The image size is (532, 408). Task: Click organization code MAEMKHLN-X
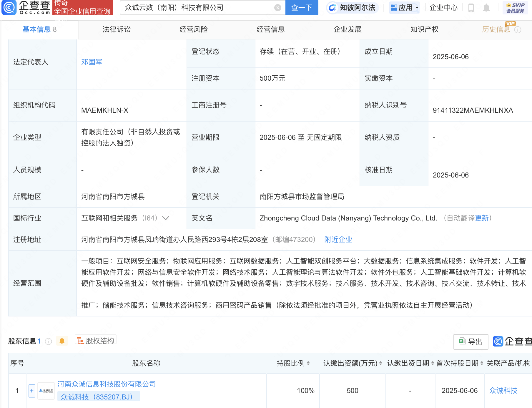point(105,110)
